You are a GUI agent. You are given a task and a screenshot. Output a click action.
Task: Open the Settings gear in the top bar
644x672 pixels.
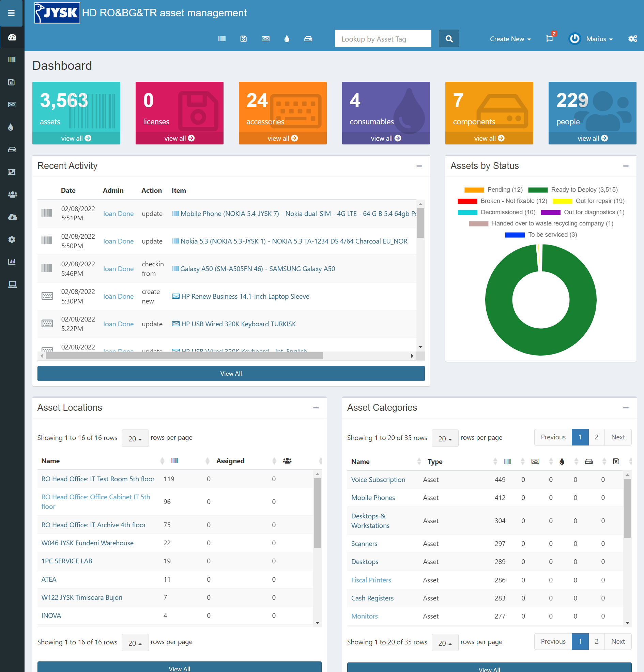[x=633, y=39]
